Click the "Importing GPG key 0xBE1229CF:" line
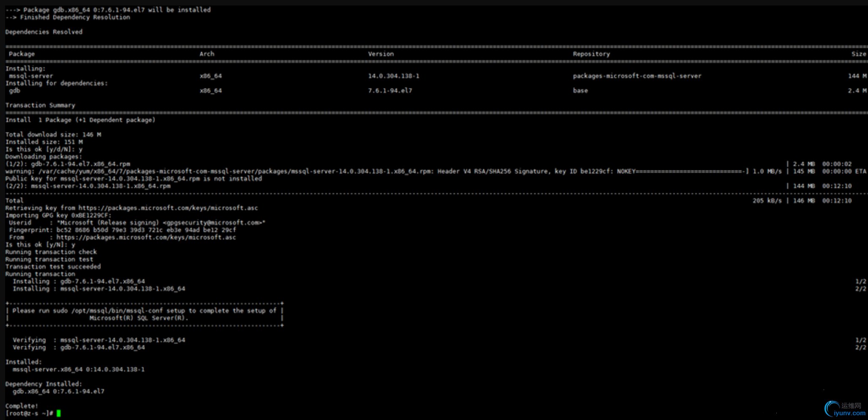Image resolution: width=868 pixels, height=420 pixels. point(58,215)
